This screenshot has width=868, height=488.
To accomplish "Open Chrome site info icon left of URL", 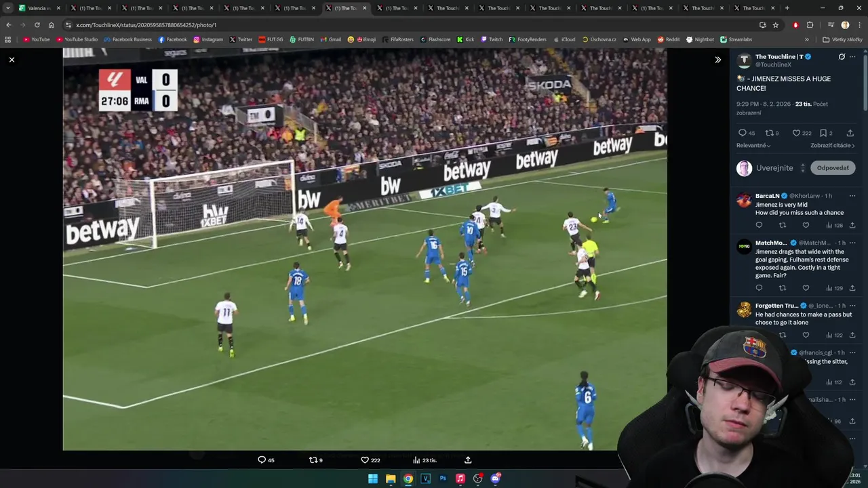I will pyautogui.click(x=68, y=25).
